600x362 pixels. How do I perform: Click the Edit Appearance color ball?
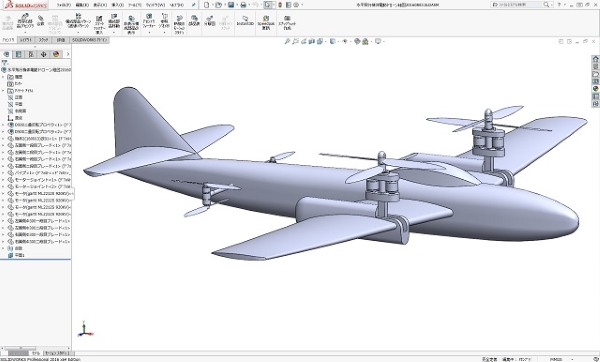coord(357,41)
